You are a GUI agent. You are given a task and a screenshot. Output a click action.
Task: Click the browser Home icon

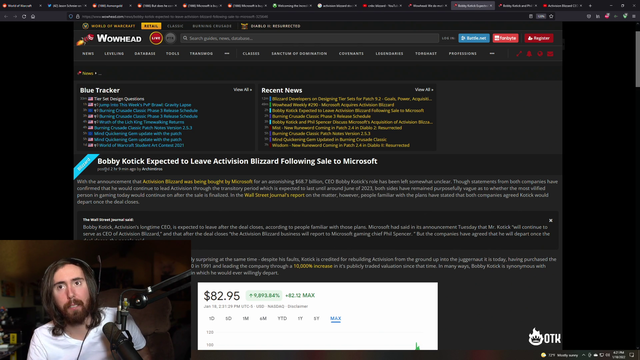click(33, 16)
